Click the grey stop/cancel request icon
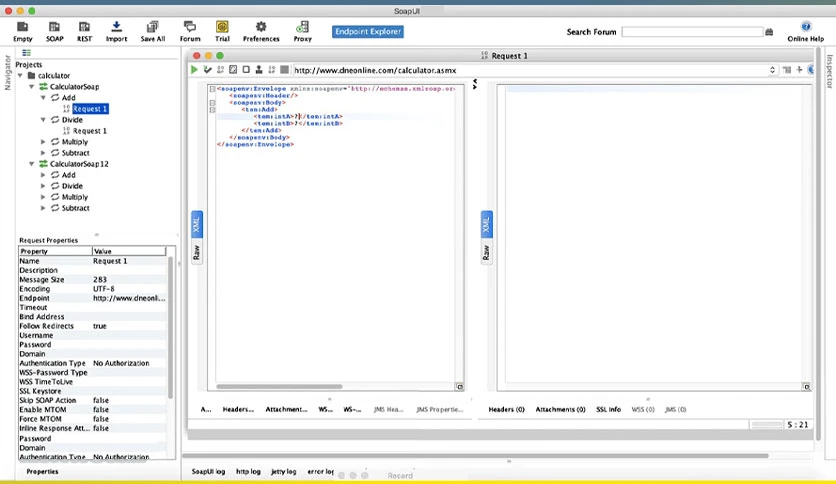The image size is (836, 484). [x=285, y=70]
